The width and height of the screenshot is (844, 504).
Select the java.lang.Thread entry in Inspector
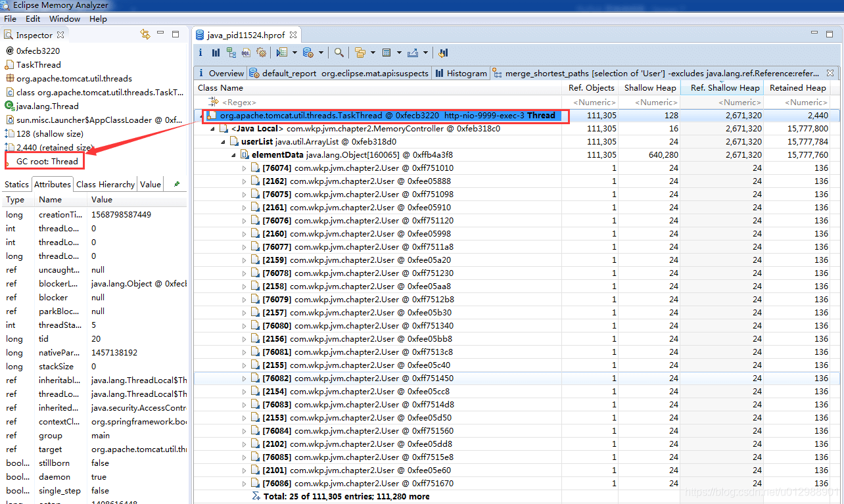pos(47,106)
